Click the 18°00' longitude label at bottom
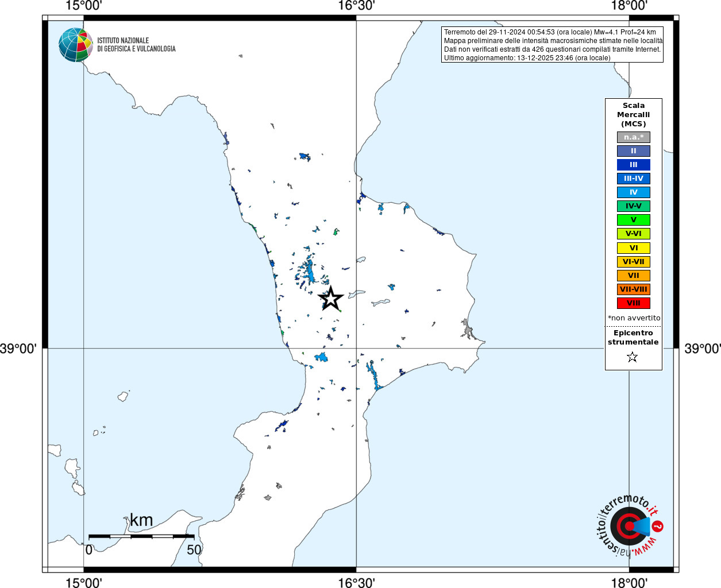This screenshot has height=588, width=721. point(629,582)
